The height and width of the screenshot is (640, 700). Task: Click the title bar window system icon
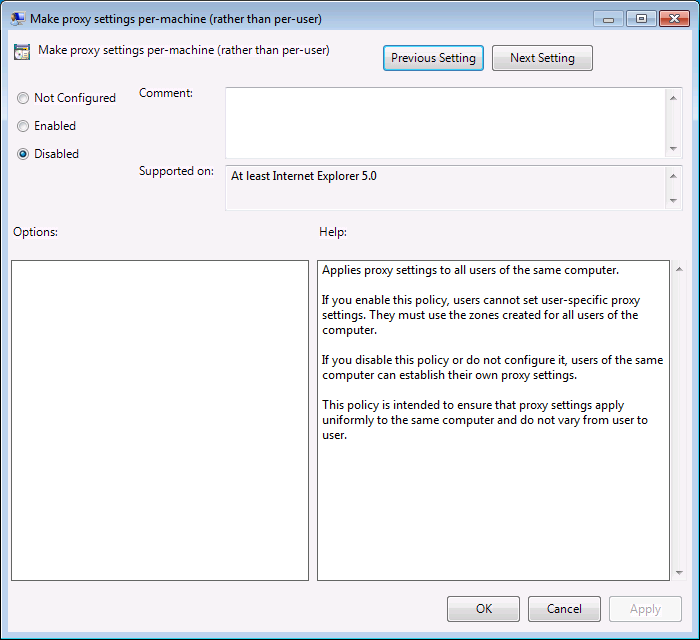pos(18,19)
